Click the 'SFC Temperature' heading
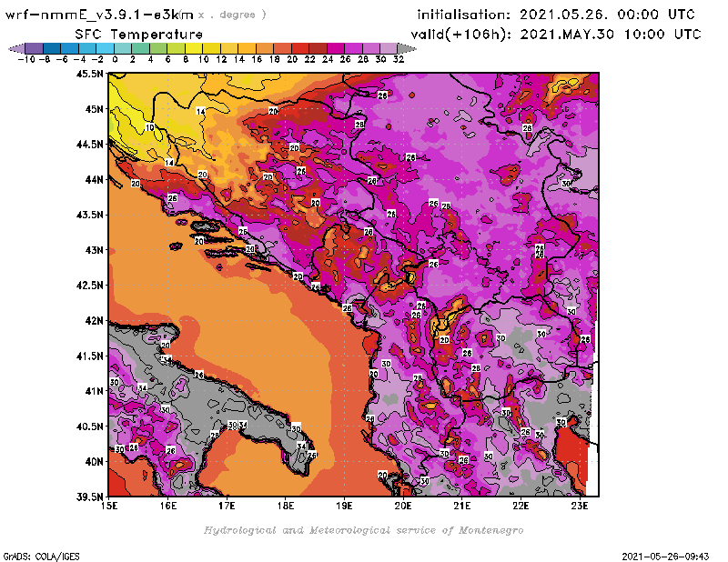Image resolution: width=728 pixels, height=562 pixels. click(139, 35)
